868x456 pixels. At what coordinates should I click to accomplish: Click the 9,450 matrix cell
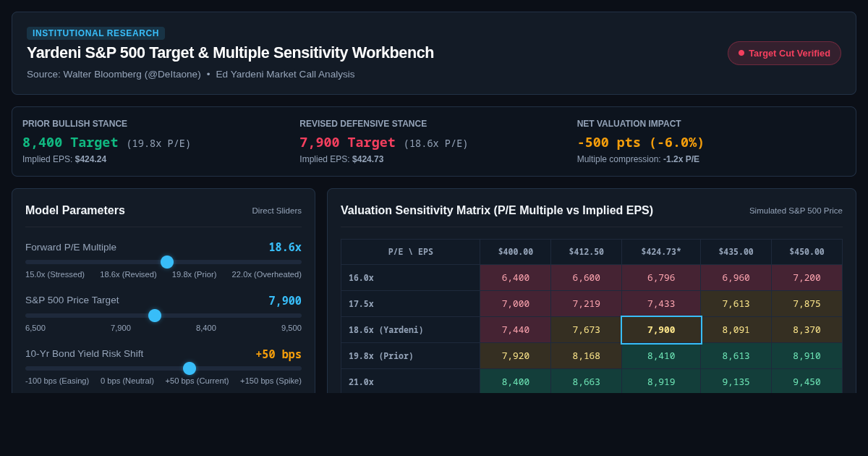807,381
